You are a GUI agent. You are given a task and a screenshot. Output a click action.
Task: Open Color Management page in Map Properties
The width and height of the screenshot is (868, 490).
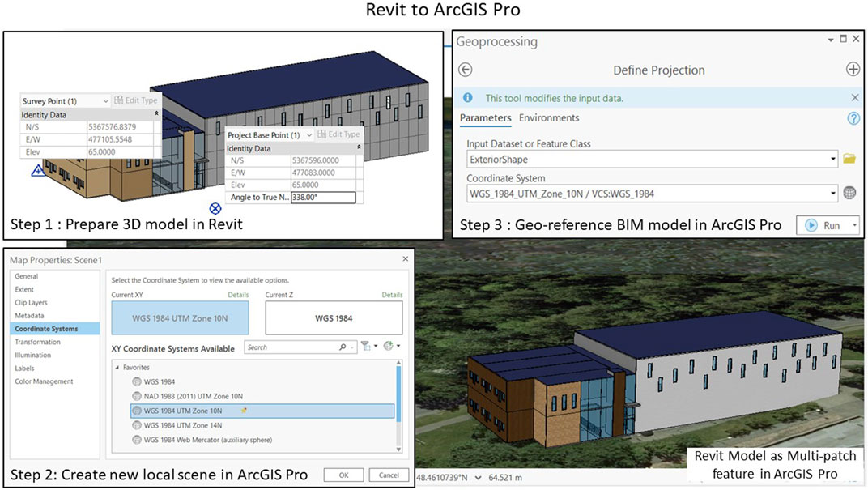[44, 381]
